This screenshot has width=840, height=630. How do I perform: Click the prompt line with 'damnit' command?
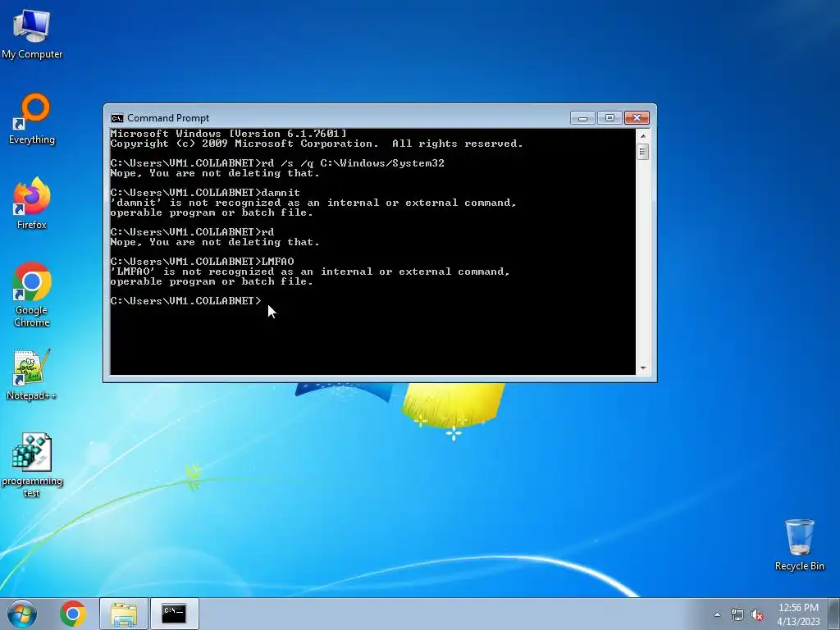pyautogui.click(x=205, y=193)
